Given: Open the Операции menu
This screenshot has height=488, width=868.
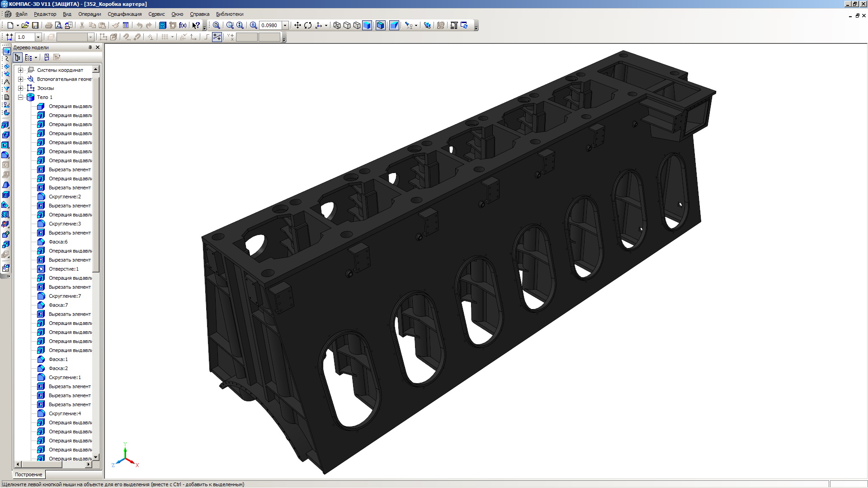Looking at the screenshot, I should [x=90, y=14].
